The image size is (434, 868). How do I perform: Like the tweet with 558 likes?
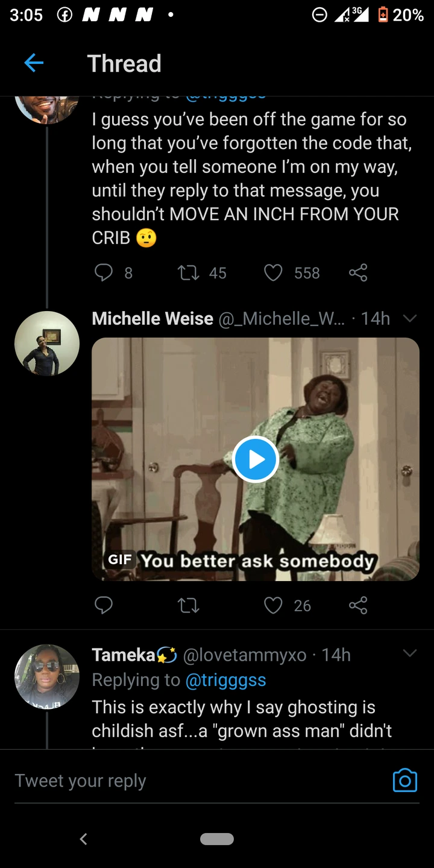tap(273, 273)
